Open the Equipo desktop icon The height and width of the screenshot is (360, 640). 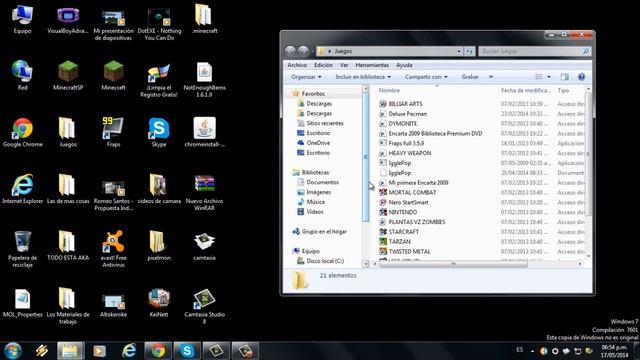click(x=22, y=19)
